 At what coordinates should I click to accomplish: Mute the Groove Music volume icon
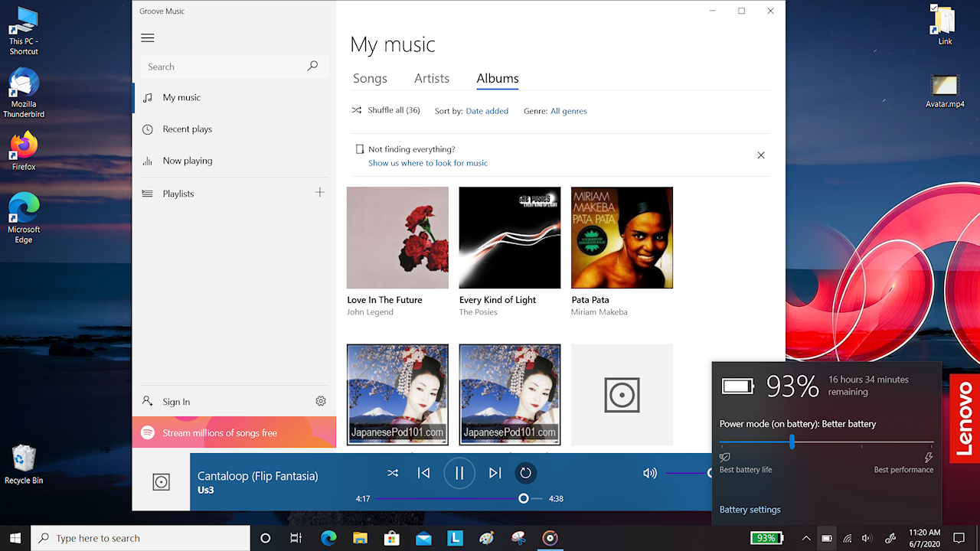(x=650, y=473)
